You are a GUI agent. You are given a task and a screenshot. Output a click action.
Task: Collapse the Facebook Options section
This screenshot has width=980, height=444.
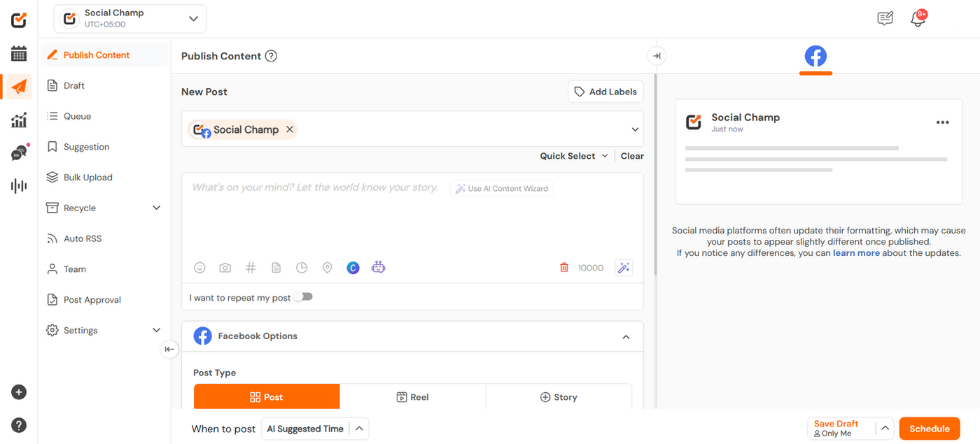point(626,336)
